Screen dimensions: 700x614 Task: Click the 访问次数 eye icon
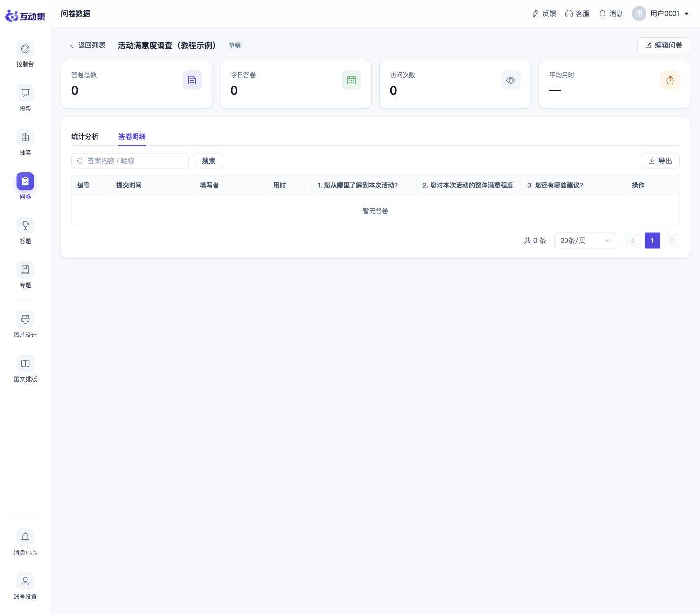(x=511, y=80)
